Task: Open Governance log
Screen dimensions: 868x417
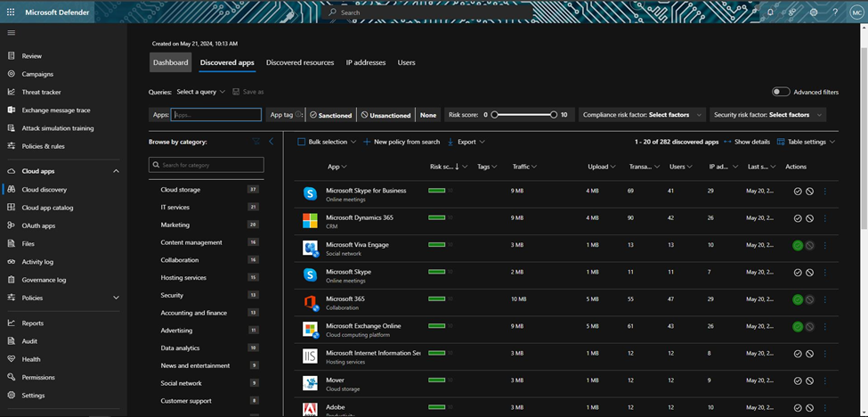Action: (x=44, y=280)
